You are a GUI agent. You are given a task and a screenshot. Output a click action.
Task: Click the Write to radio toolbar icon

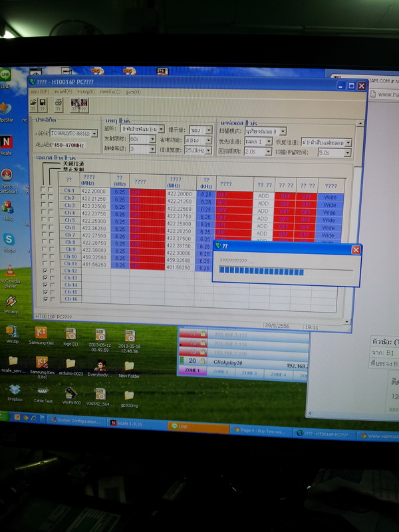[x=84, y=105]
